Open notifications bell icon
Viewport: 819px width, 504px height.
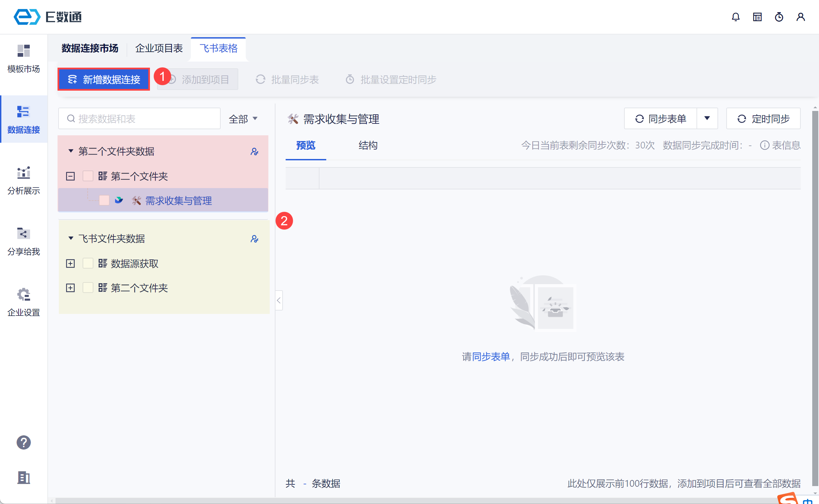point(735,17)
